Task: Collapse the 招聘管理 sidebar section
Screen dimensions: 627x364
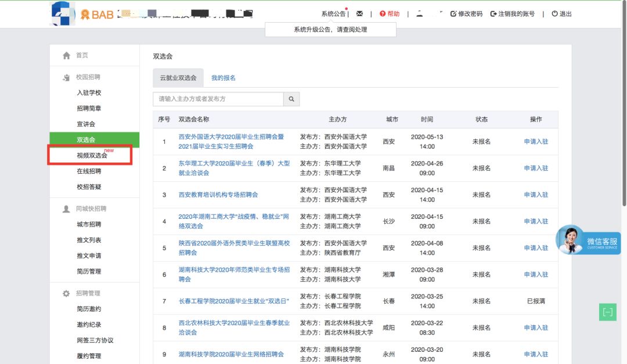Action: [88, 293]
